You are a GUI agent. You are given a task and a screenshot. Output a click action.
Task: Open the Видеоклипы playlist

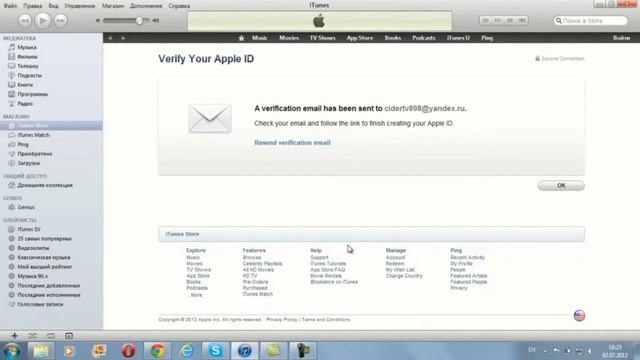tap(33, 248)
